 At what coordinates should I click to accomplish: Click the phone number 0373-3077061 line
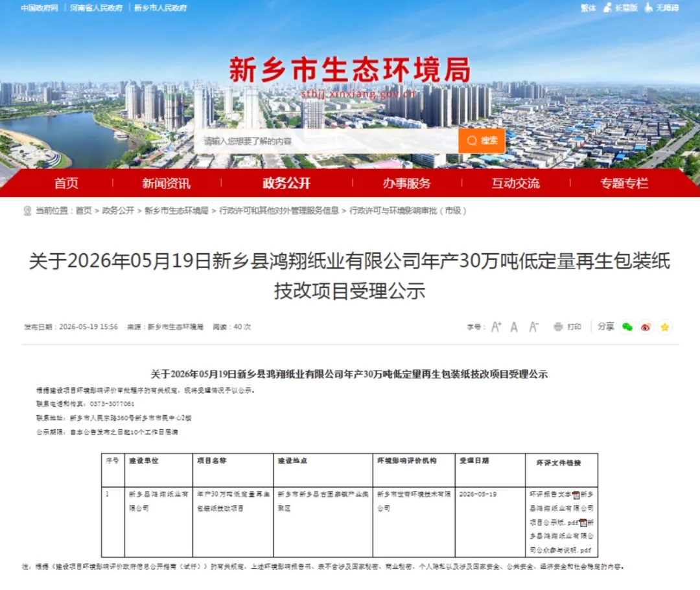click(86, 404)
